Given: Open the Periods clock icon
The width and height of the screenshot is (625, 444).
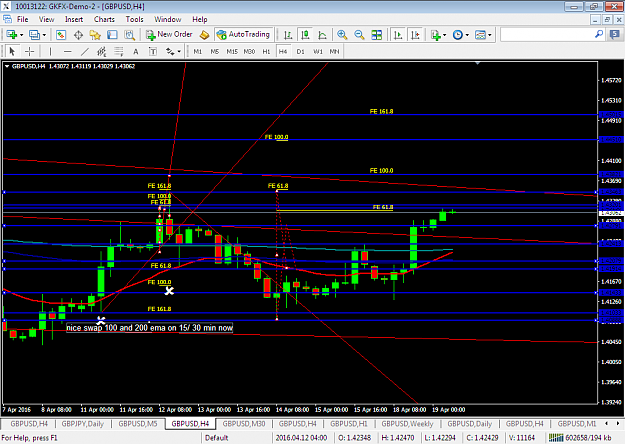Looking at the screenshot, I should (458, 35).
